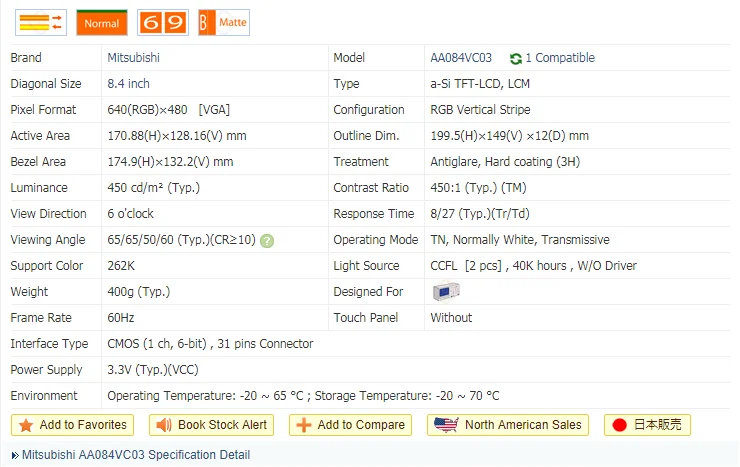Screen dimensions: 740x467
Task: Click the US flag icon in North American Sales
Action: click(446, 425)
